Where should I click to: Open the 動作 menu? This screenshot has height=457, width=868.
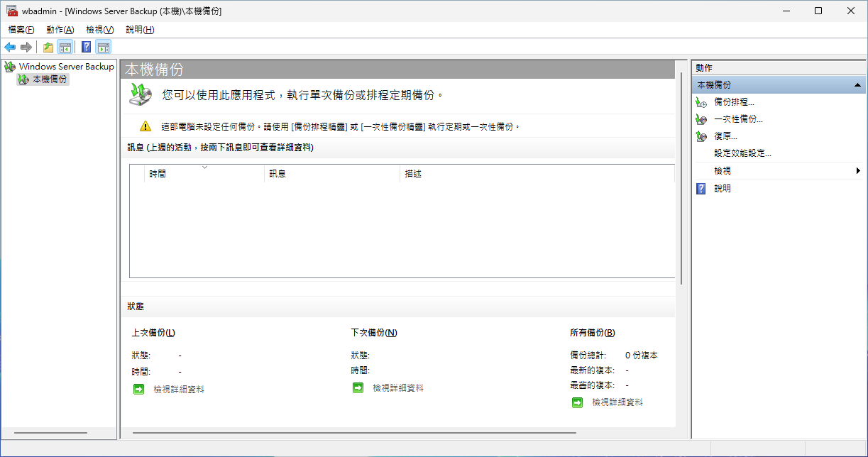click(60, 30)
